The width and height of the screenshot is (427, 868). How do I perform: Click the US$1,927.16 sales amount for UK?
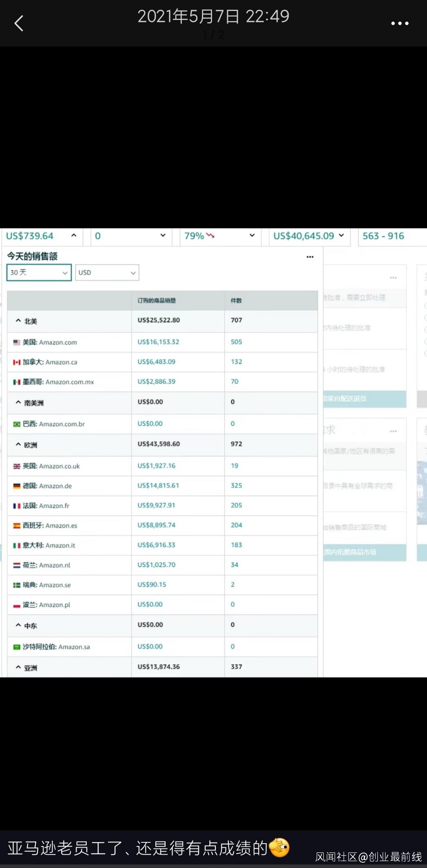click(x=156, y=466)
